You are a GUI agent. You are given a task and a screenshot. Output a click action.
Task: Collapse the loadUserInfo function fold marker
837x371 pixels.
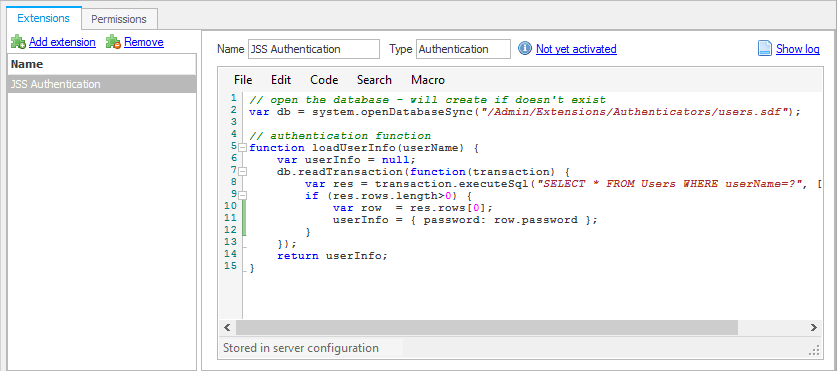242,148
